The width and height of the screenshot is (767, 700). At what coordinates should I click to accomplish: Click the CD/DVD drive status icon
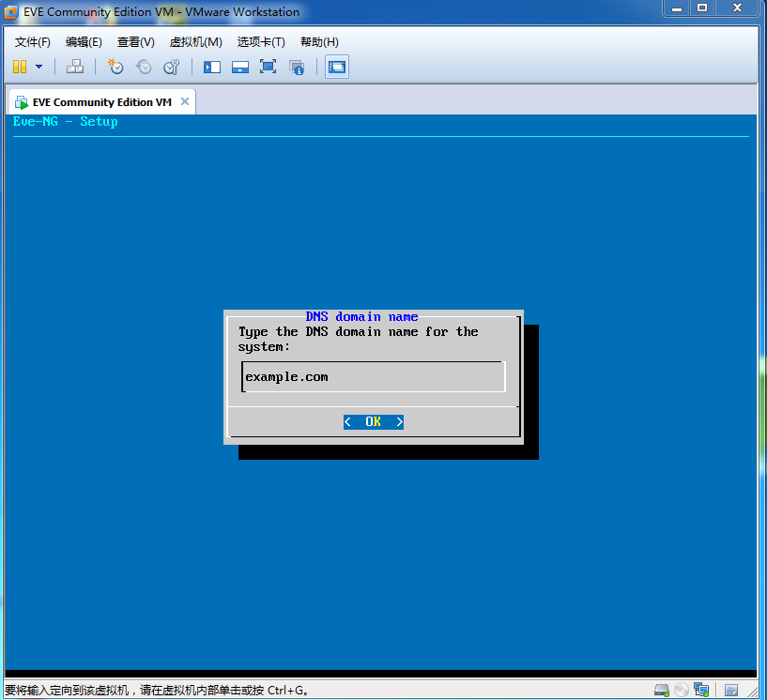(681, 690)
